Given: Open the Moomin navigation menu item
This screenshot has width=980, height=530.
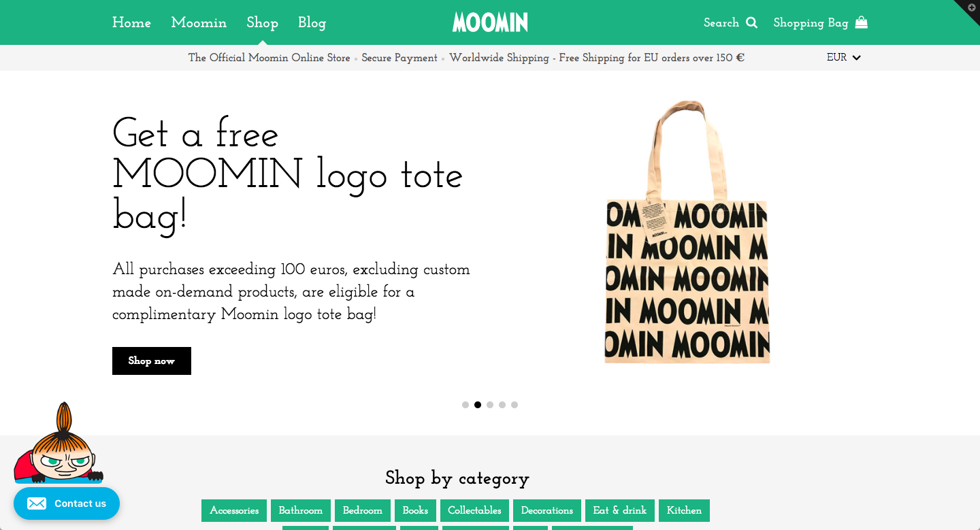Looking at the screenshot, I should 199,22.
